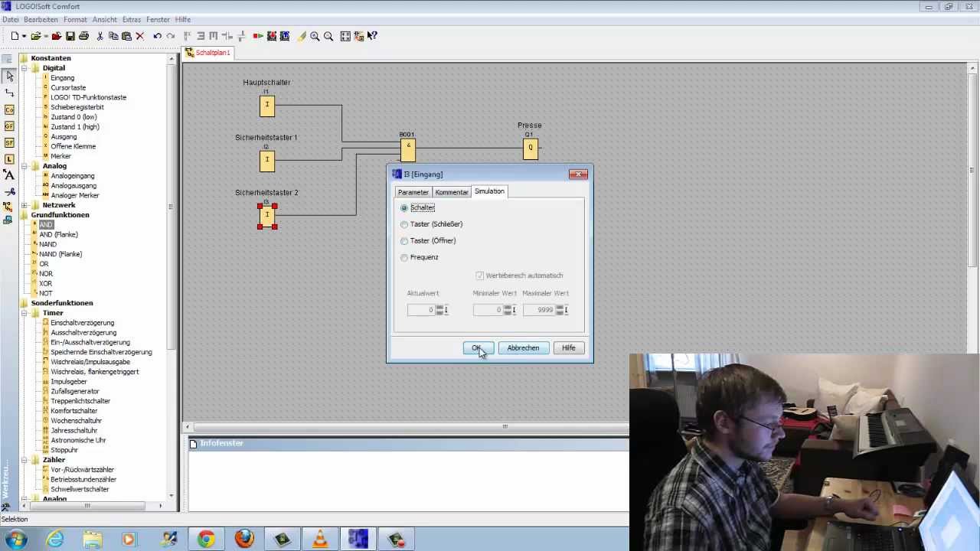Select the Sicherheitstaster 1 I2 input block
Viewport: 980px width, 551px height.
(x=267, y=160)
